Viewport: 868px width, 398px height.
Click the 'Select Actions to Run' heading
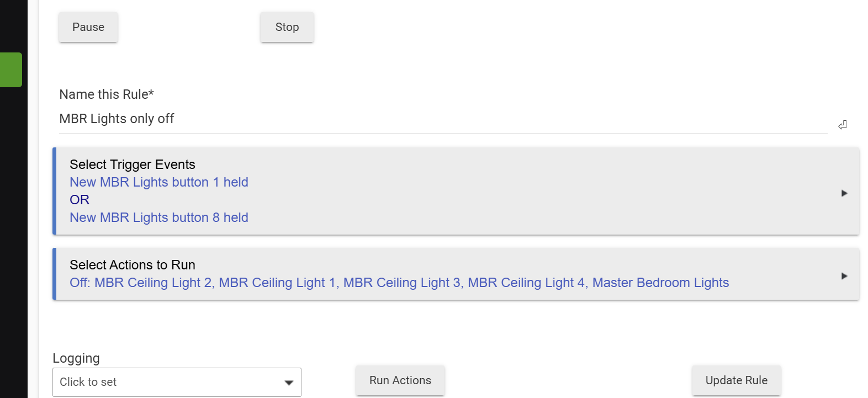(133, 265)
